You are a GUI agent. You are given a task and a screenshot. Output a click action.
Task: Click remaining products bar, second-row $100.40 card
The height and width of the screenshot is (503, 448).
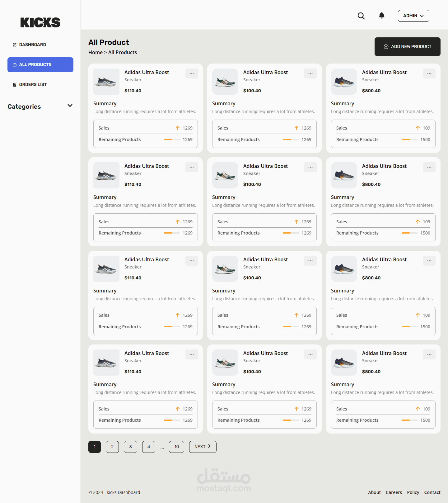(x=291, y=233)
